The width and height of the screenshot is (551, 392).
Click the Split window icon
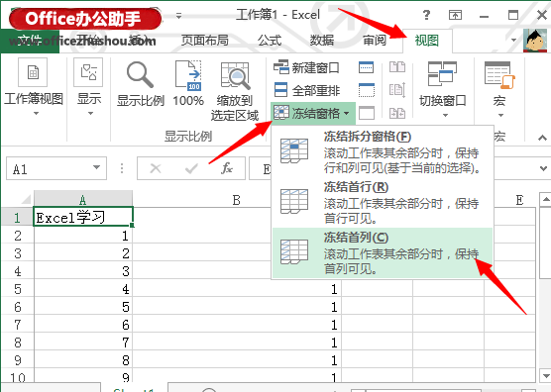tap(366, 67)
